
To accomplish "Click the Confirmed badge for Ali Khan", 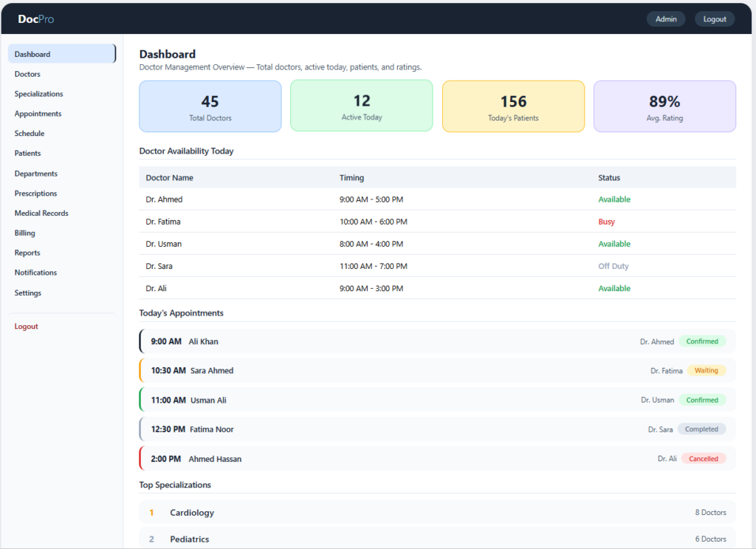I will click(x=702, y=341).
